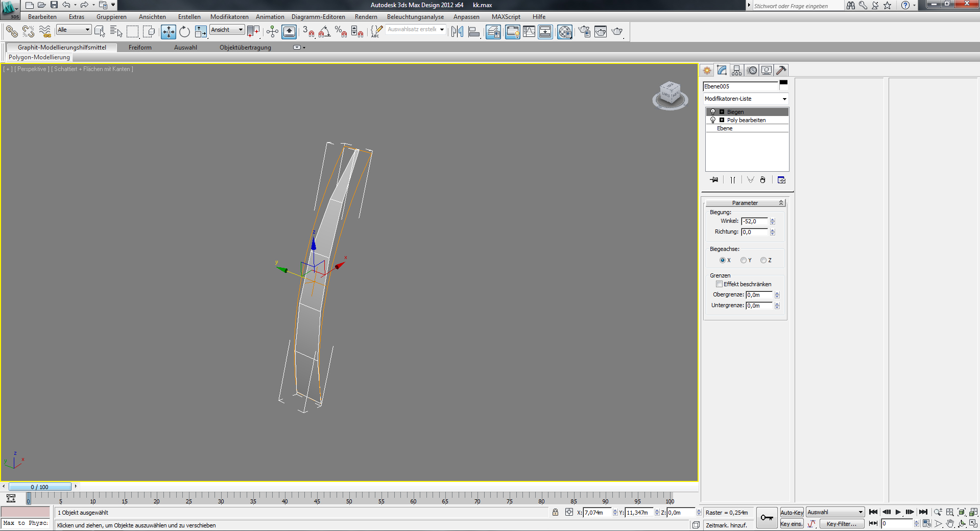Switch to Create command panel
The height and width of the screenshot is (531, 980).
tap(707, 71)
